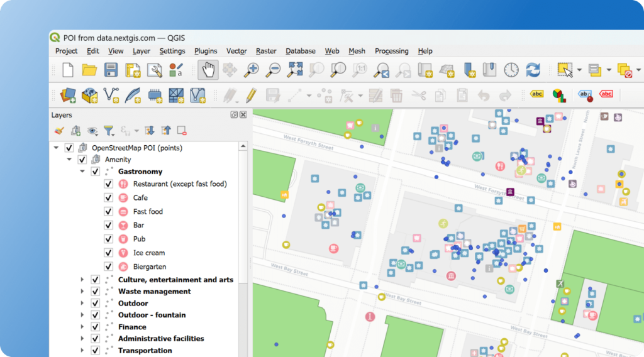Toggle the Cafe category checkbox

108,198
